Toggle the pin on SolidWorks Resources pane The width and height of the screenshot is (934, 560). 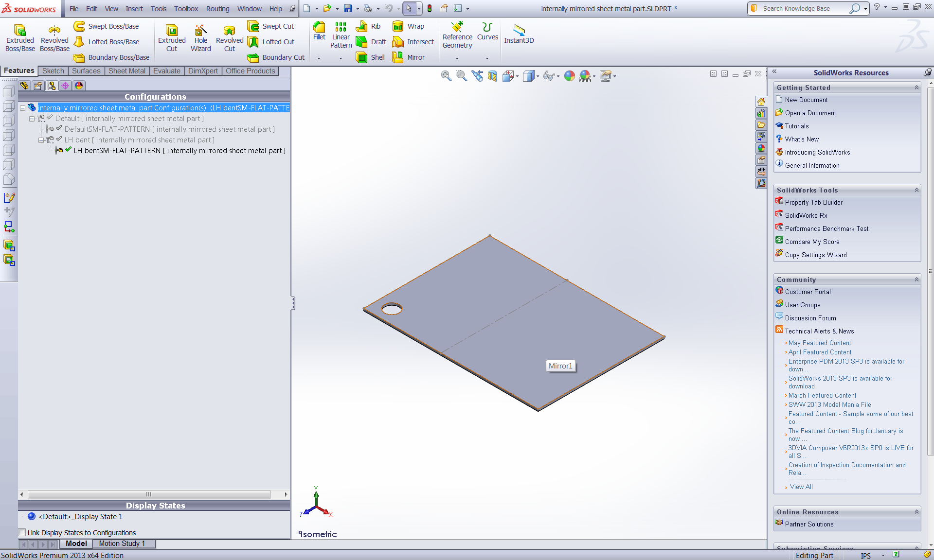coord(928,72)
